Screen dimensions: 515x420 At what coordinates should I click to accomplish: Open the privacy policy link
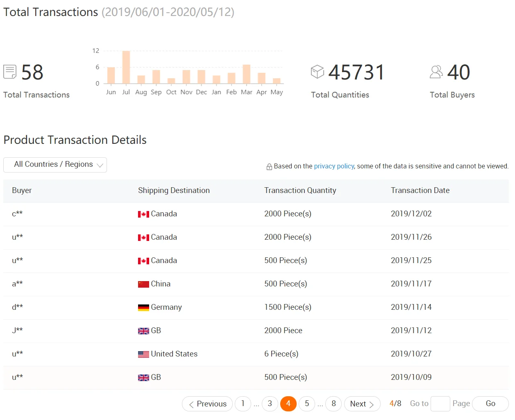334,166
